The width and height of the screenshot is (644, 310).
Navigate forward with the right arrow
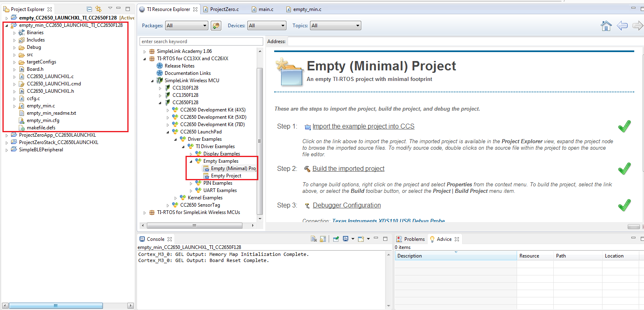pos(637,26)
